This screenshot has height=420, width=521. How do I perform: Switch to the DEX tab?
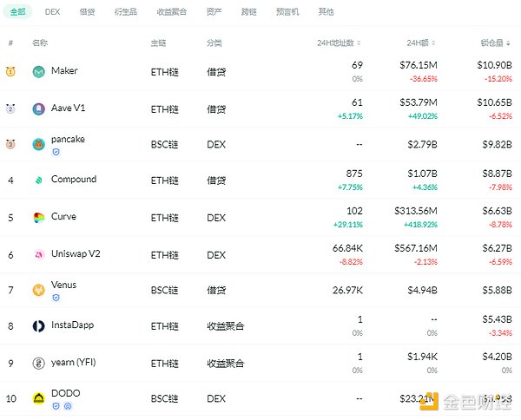click(52, 12)
